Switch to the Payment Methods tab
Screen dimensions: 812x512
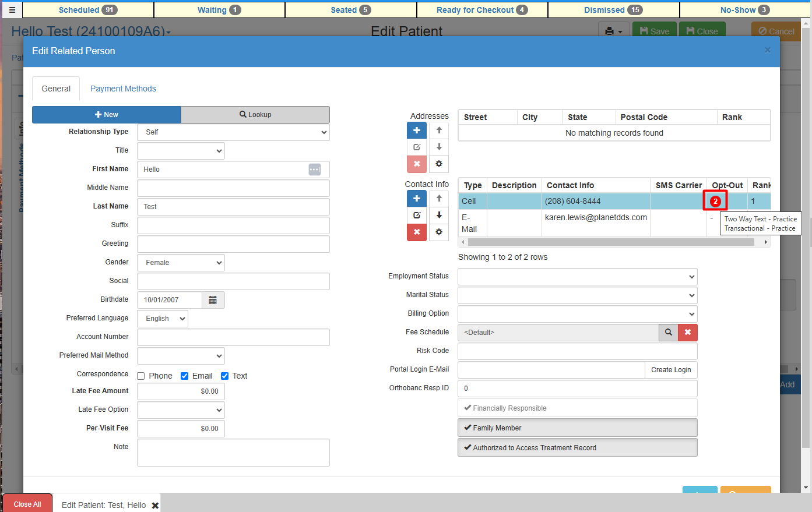tap(123, 89)
